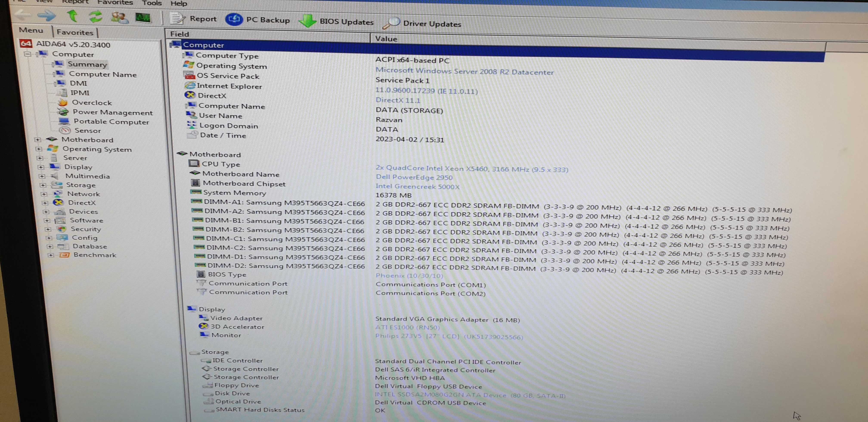Select Summary in the tree
The width and height of the screenshot is (868, 422).
pyautogui.click(x=87, y=64)
